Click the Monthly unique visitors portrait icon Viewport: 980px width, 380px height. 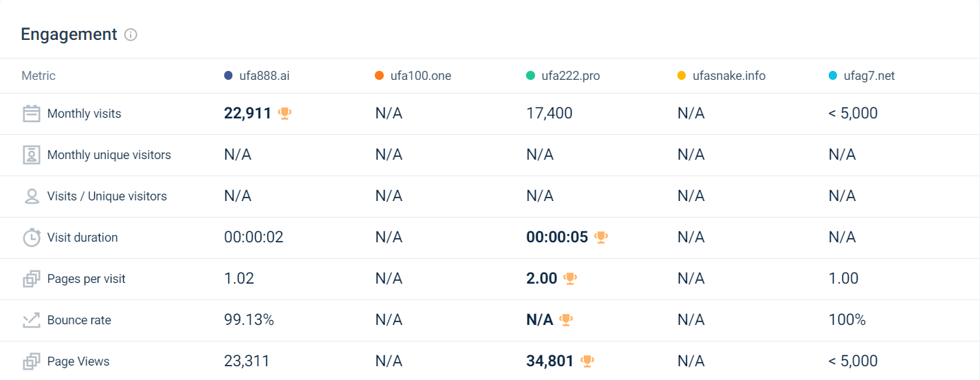click(32, 155)
